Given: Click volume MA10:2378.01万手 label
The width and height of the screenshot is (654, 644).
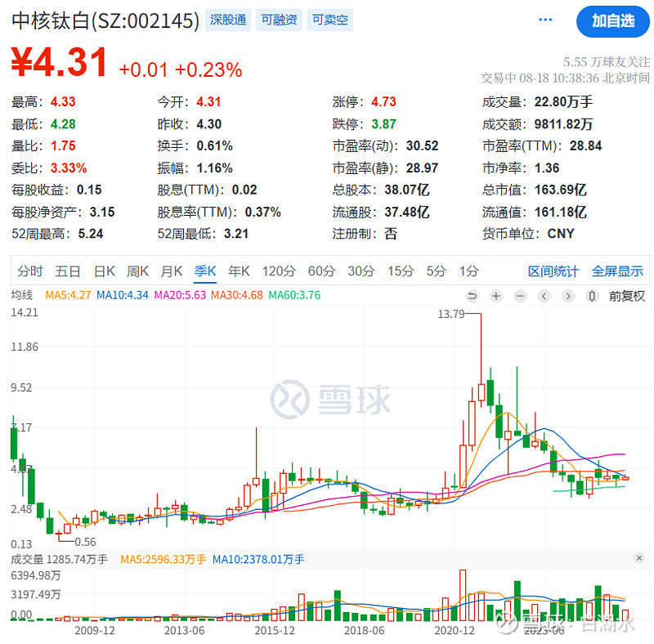Looking at the screenshot, I should coord(258,559).
